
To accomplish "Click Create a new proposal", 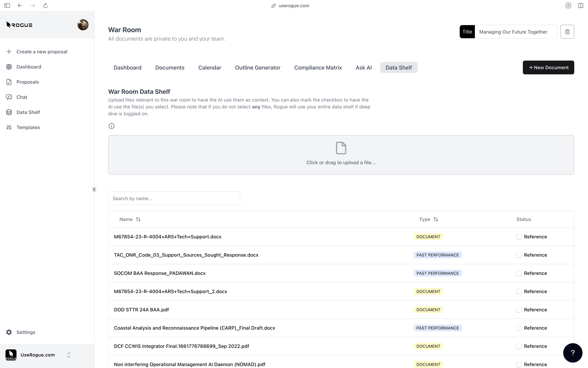I will [42, 52].
